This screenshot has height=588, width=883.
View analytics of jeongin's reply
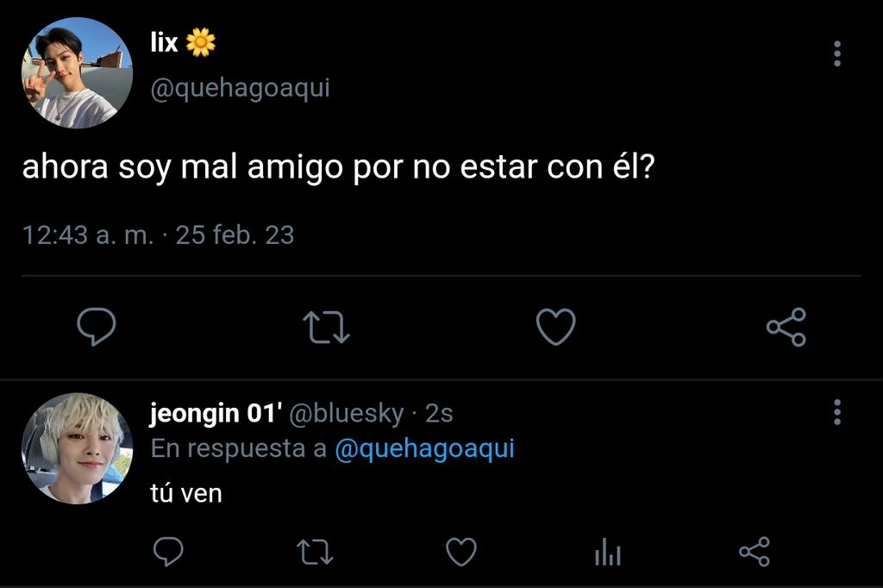pyautogui.click(x=608, y=552)
